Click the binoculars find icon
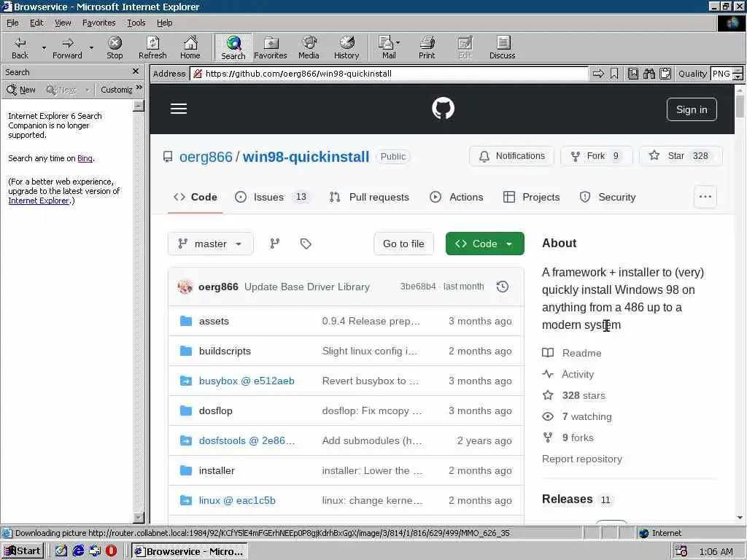The height and width of the screenshot is (560, 747). [x=649, y=74]
